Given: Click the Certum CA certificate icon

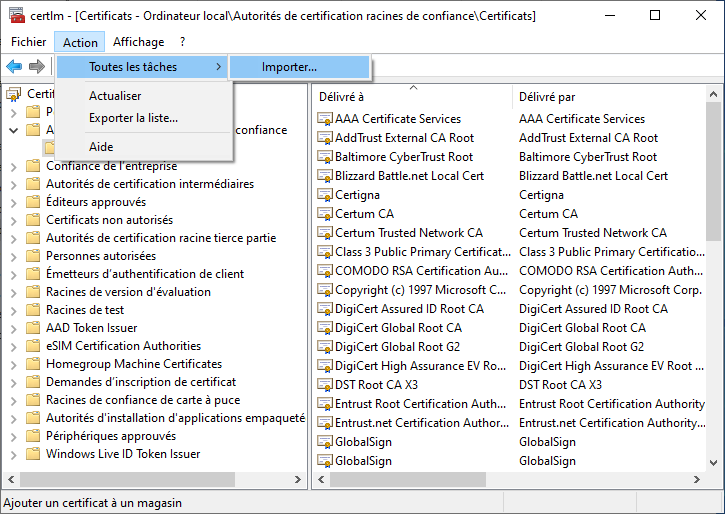Looking at the screenshot, I should [325, 214].
